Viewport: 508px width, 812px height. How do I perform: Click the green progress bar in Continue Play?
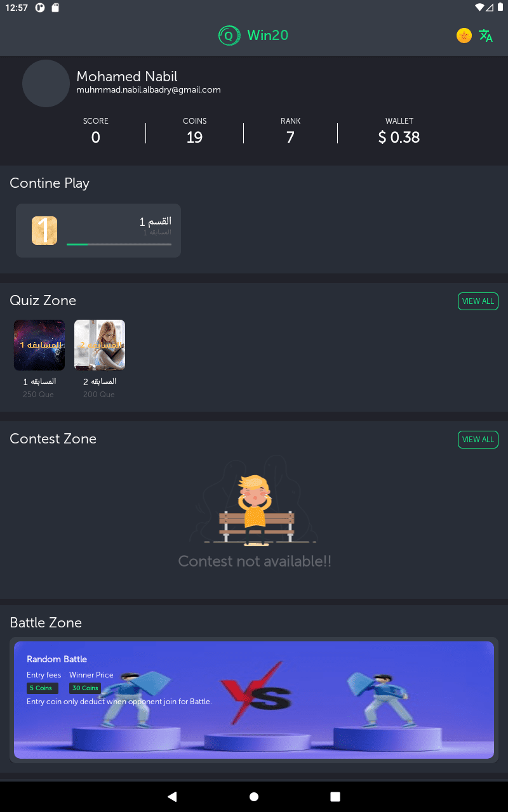[x=119, y=244]
